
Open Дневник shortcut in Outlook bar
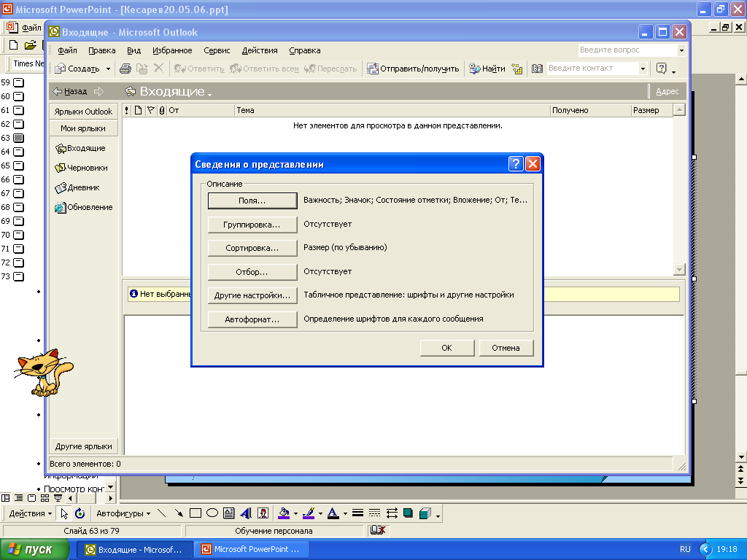(x=77, y=187)
